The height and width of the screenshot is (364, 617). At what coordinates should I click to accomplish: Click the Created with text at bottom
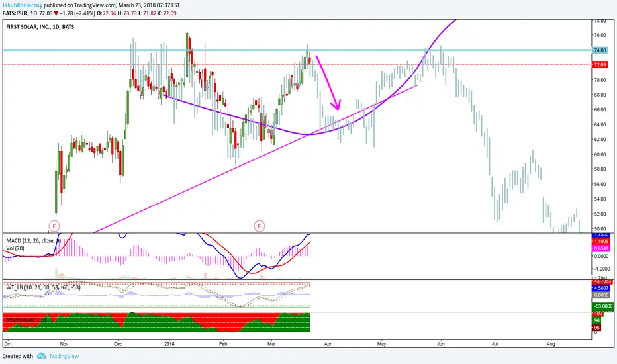[18, 356]
